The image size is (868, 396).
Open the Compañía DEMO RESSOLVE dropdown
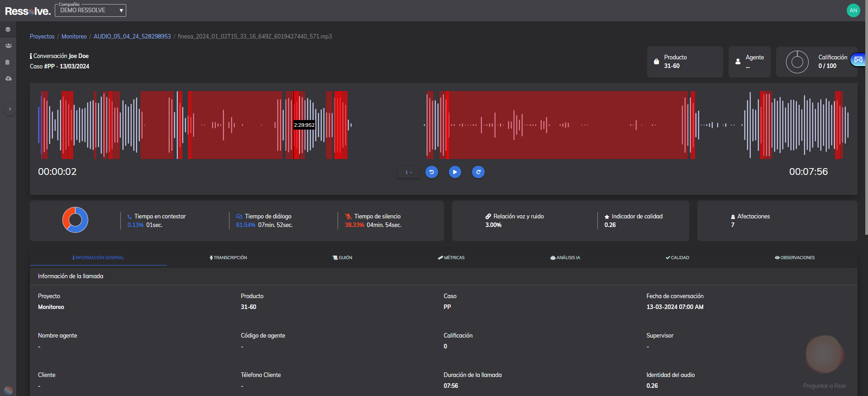pyautogui.click(x=91, y=10)
